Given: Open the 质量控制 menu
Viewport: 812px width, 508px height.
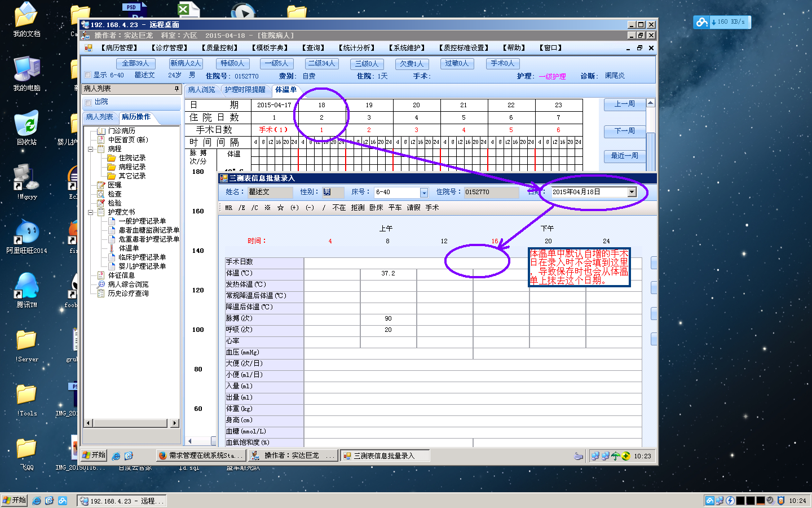Looking at the screenshot, I should (x=220, y=48).
